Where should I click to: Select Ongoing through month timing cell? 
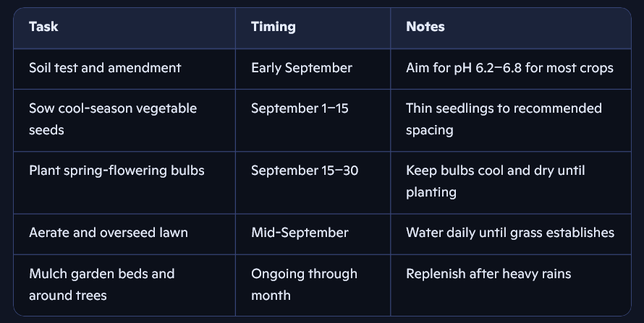[313, 285]
